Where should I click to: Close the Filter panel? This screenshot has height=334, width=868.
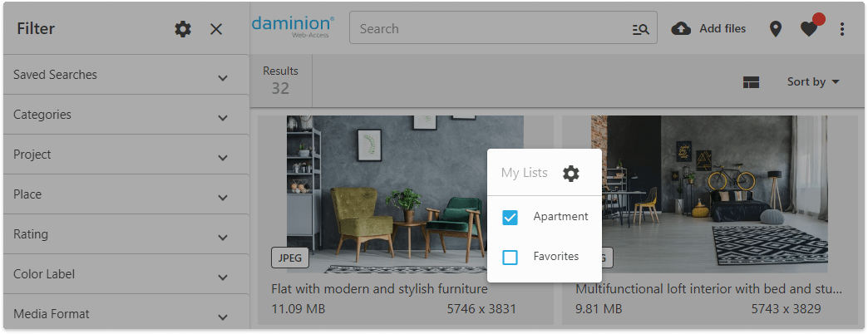[216, 29]
